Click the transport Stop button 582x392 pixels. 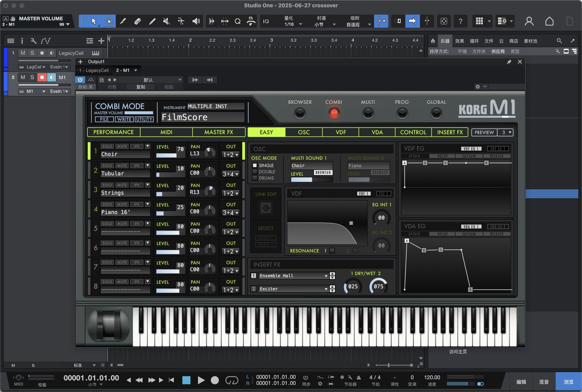186,380
